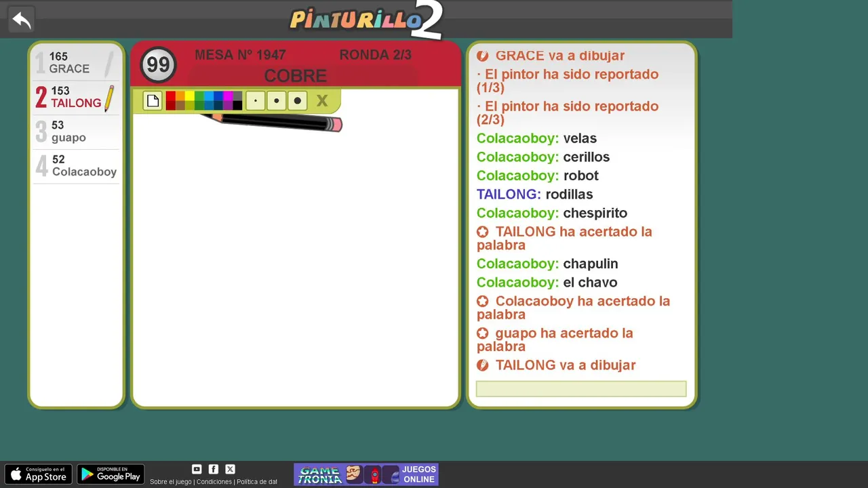868x488 pixels.
Task: Click the 'MESA Nº 1947' label
Action: pos(240,55)
